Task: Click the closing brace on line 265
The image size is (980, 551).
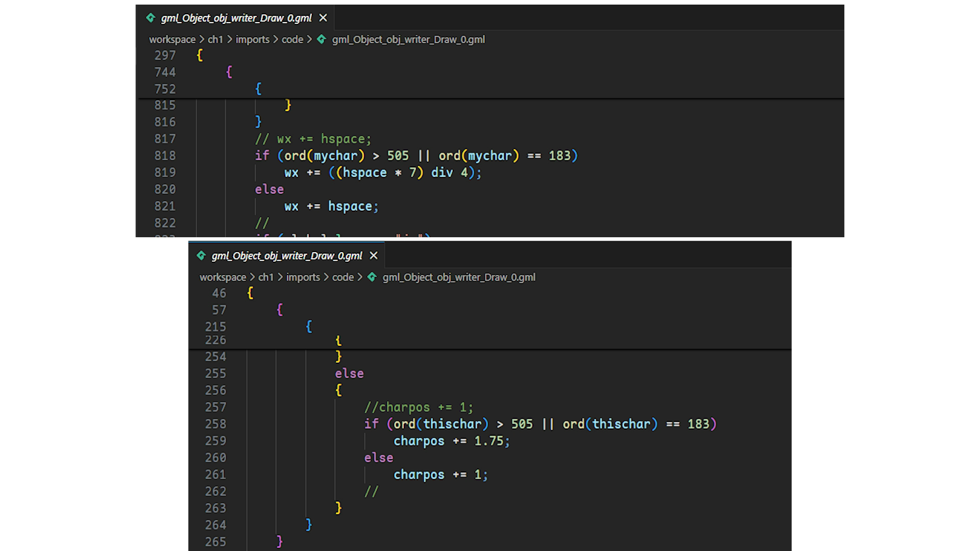Action: 279,541
